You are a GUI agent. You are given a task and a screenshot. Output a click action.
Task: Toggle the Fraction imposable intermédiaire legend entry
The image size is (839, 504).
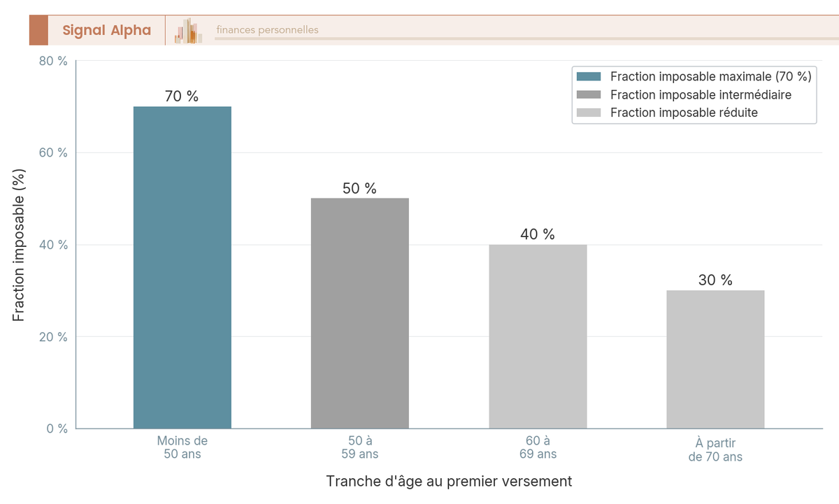(x=684, y=94)
